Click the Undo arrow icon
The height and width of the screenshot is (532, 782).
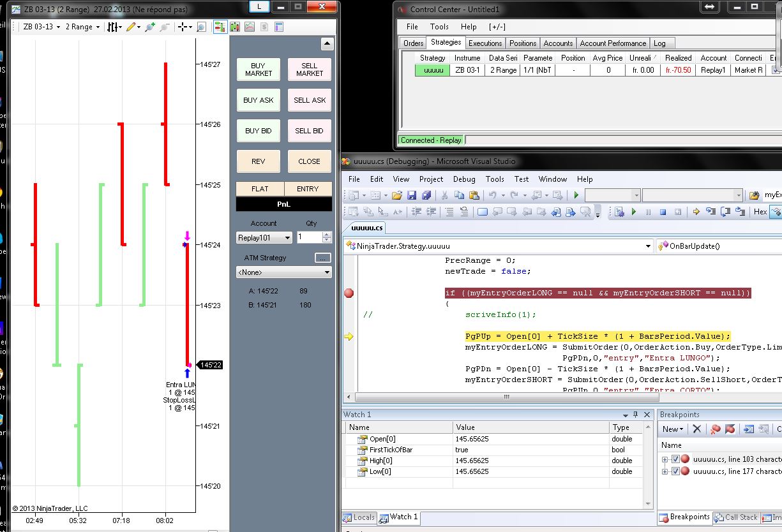(x=492, y=195)
